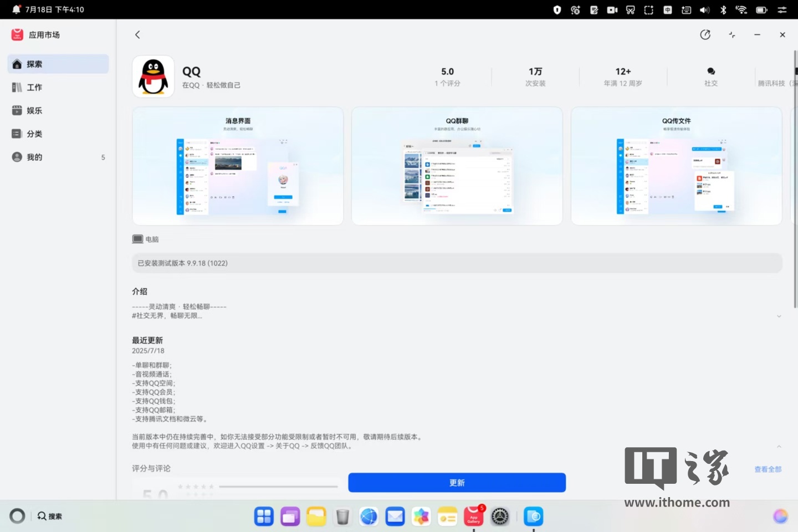Open the 娱乐 sidebar section

pyautogui.click(x=34, y=110)
